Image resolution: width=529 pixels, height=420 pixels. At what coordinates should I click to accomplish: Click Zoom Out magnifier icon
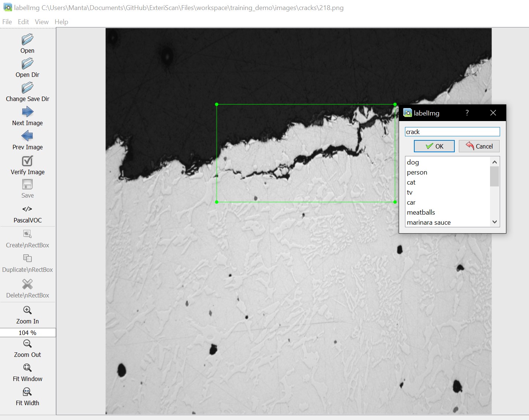tap(27, 344)
